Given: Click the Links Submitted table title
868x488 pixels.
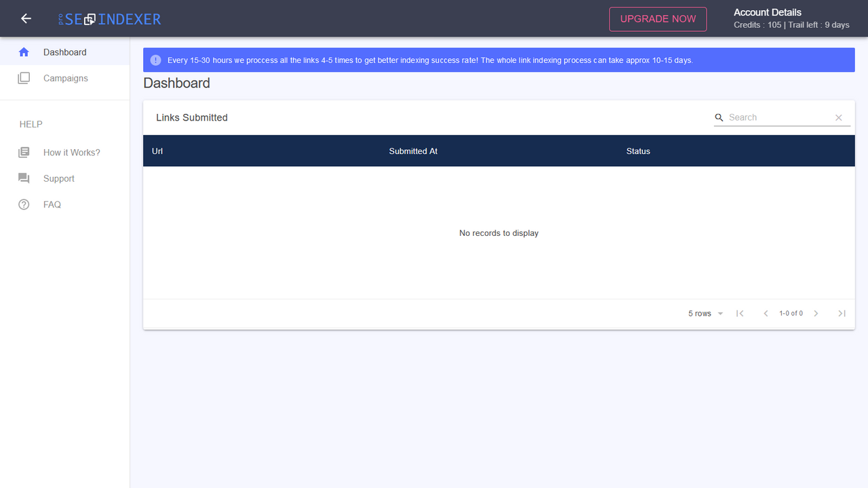Looking at the screenshot, I should [192, 117].
